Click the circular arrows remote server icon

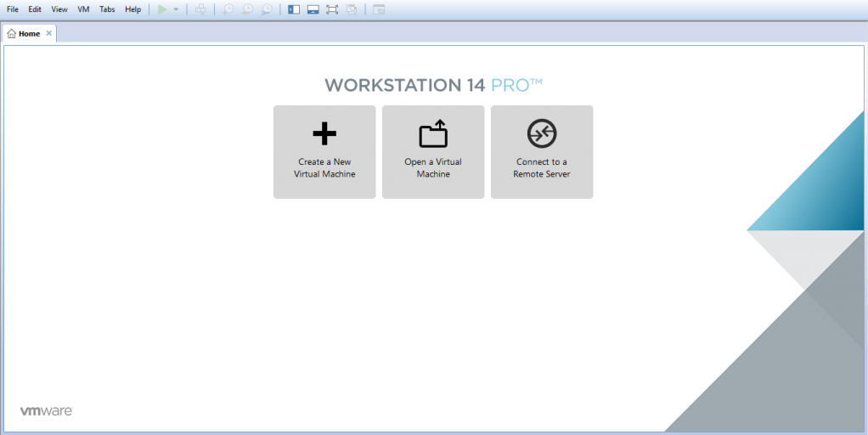pos(542,133)
